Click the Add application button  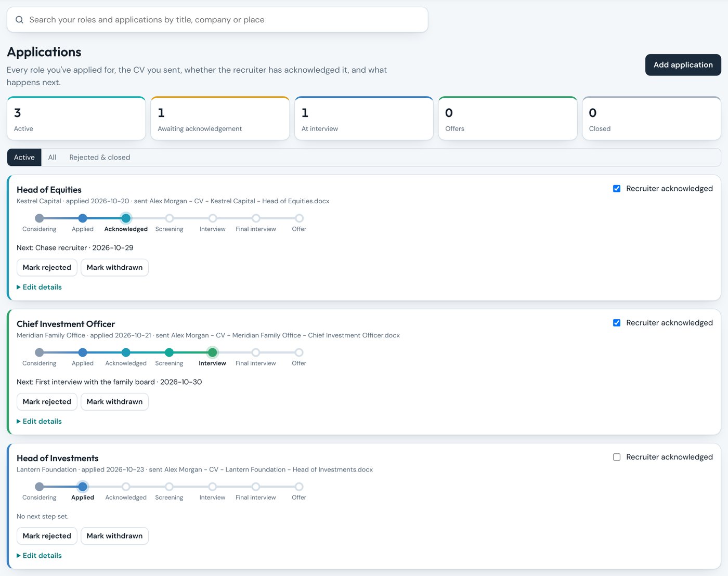tap(683, 65)
